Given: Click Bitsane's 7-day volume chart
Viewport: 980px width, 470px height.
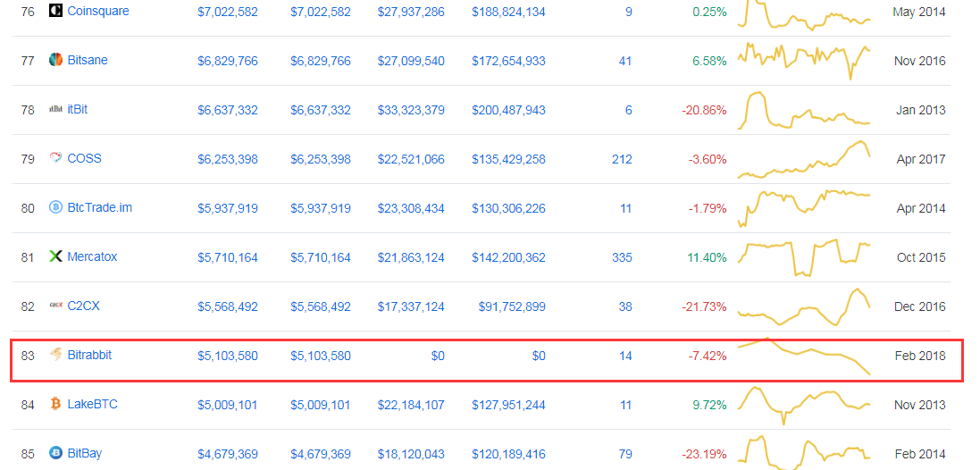Looking at the screenshot, I should click(x=804, y=60).
